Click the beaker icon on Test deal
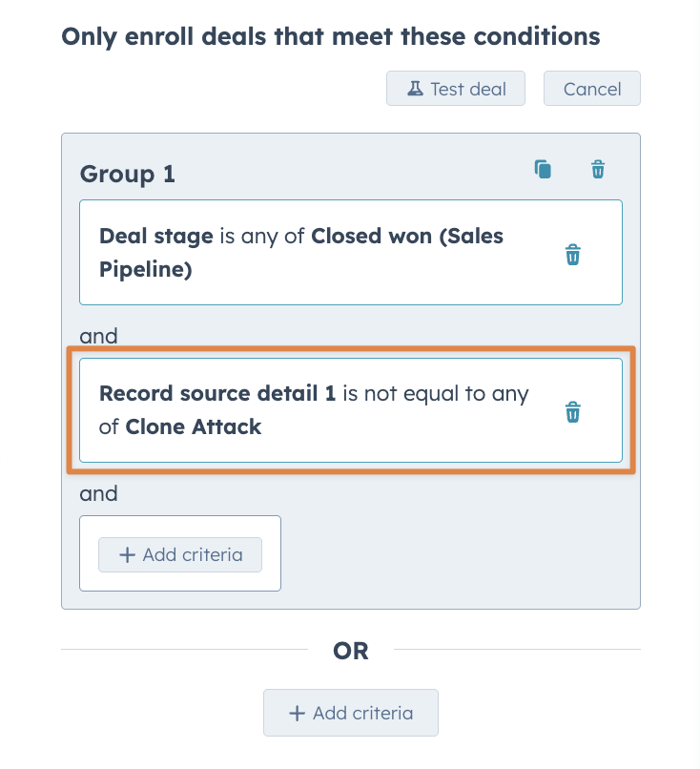This screenshot has height=769, width=700. [414, 88]
